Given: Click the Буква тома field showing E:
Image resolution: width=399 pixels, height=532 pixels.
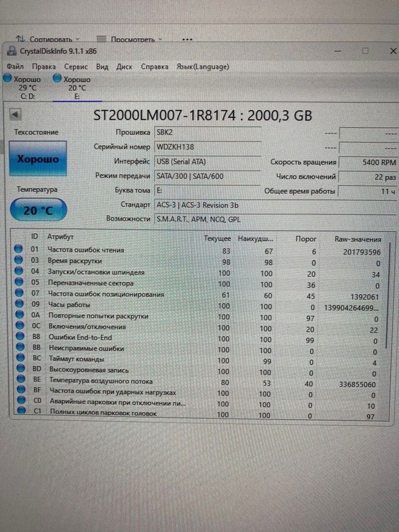Looking at the screenshot, I should coord(208,191).
